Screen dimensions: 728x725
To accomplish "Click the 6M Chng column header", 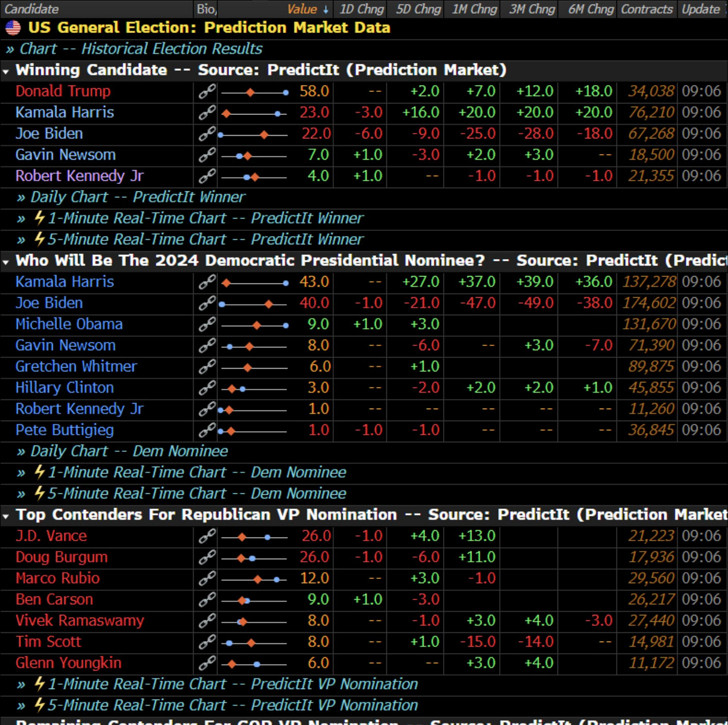I will (590, 9).
